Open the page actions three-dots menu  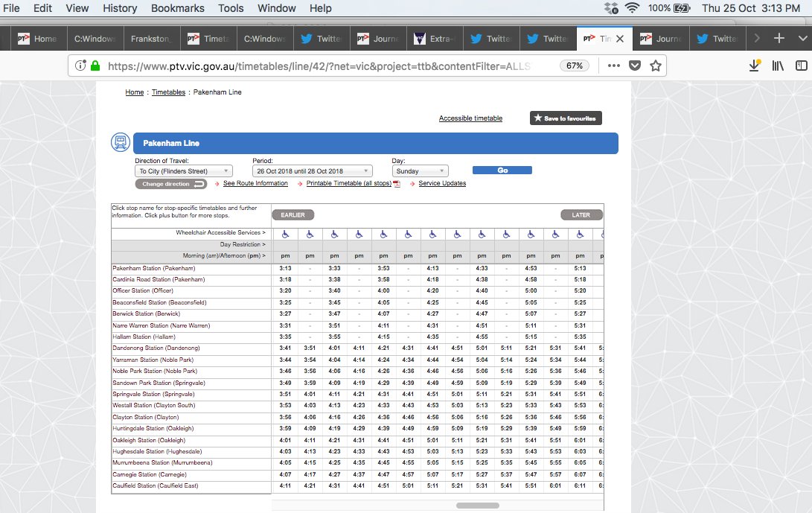(614, 66)
